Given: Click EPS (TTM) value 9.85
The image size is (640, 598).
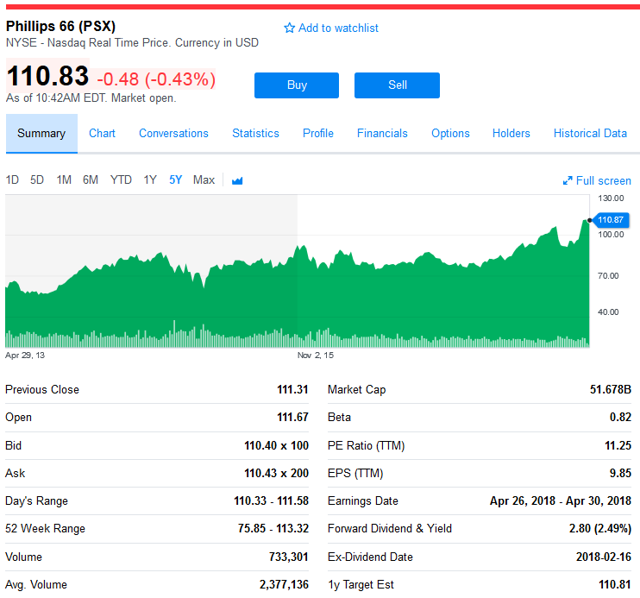Looking at the screenshot, I should (620, 473).
